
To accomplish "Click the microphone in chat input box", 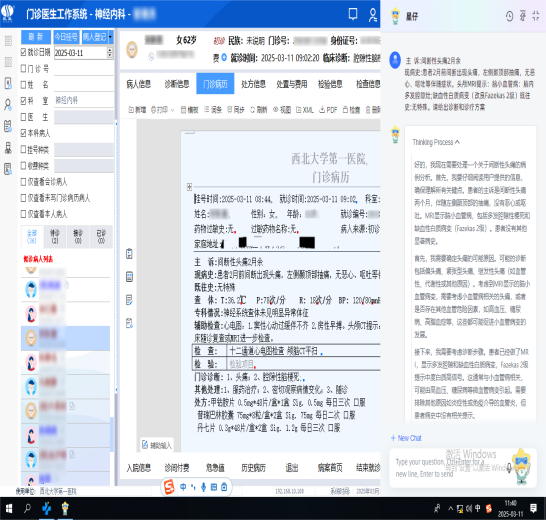I will tap(509, 468).
